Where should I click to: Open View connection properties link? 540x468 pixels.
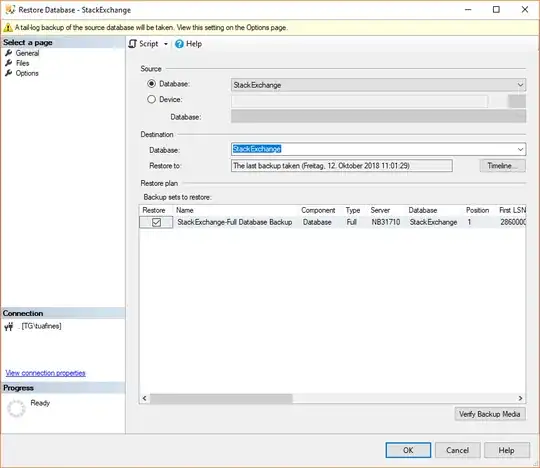point(45,373)
